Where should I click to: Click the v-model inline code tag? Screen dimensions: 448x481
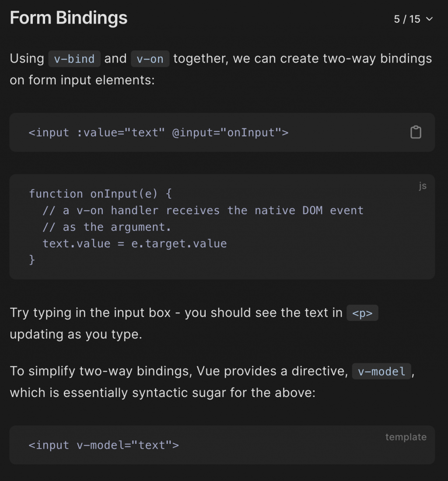pos(381,372)
